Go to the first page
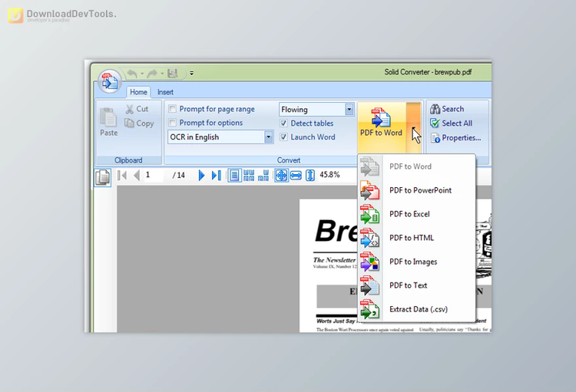The width and height of the screenshot is (576, 392). pyautogui.click(x=122, y=175)
